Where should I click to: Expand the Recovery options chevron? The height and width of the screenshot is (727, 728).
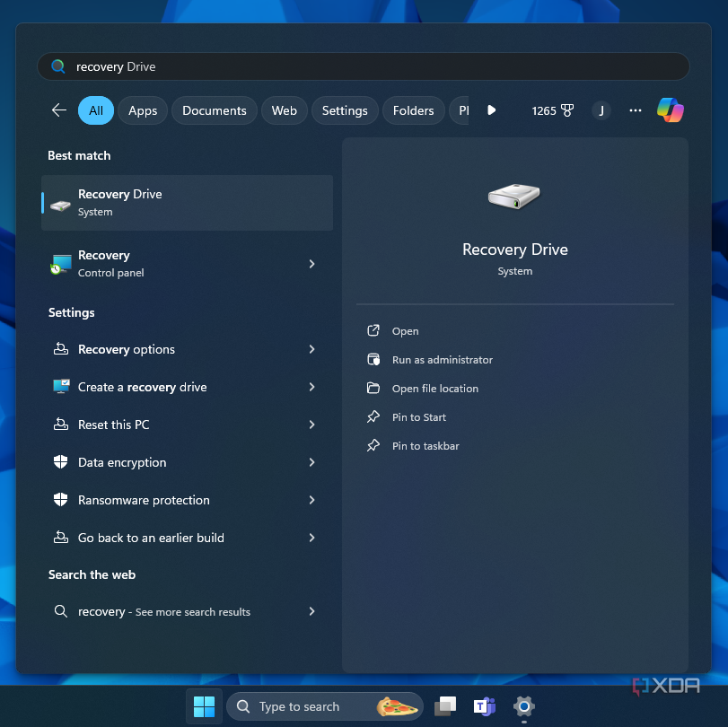[312, 349]
